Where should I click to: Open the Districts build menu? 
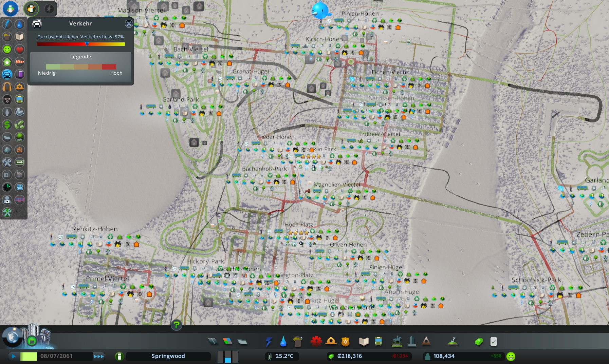pos(242,341)
